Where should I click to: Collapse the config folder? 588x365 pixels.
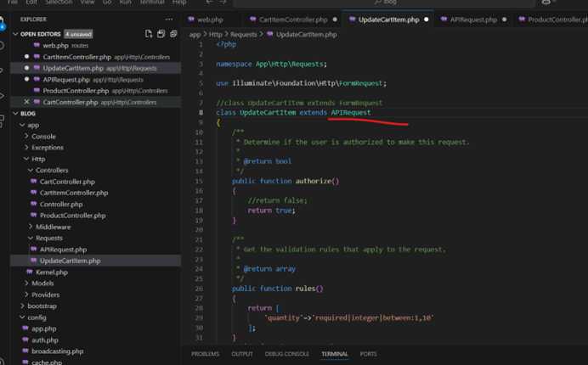click(22, 317)
